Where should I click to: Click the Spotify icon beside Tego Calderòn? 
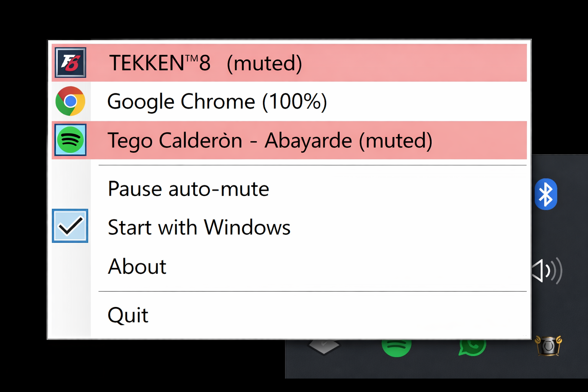click(x=70, y=140)
